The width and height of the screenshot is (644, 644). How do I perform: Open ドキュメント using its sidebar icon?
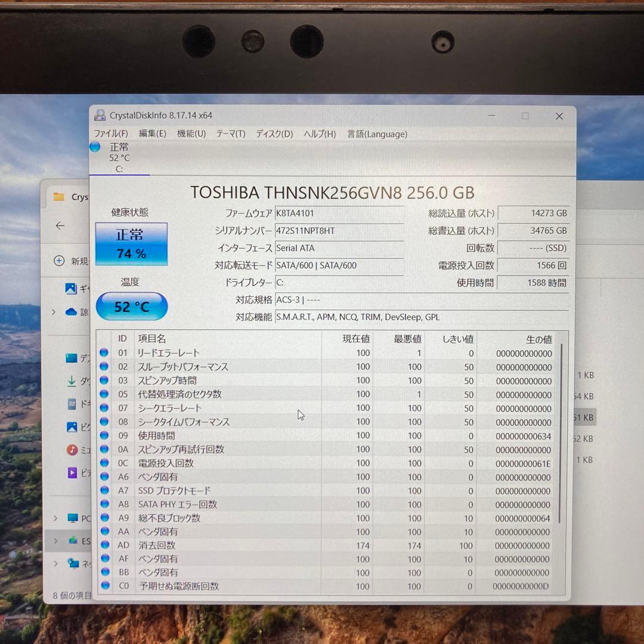pyautogui.click(x=73, y=404)
